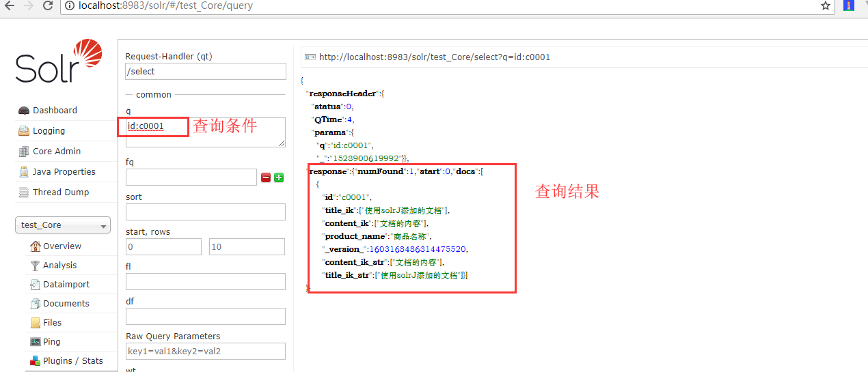Open the Plugins / Stats page link
This screenshot has width=868, height=372.
click(73, 360)
